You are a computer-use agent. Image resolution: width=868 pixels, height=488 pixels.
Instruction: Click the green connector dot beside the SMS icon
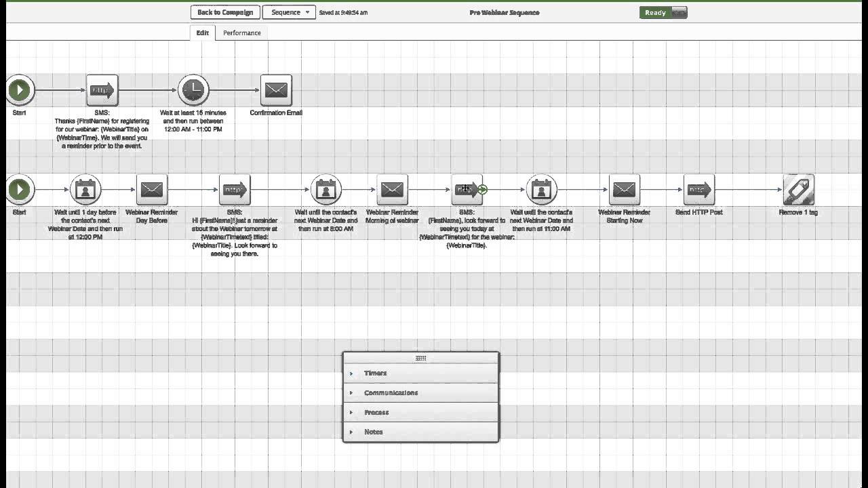point(482,190)
